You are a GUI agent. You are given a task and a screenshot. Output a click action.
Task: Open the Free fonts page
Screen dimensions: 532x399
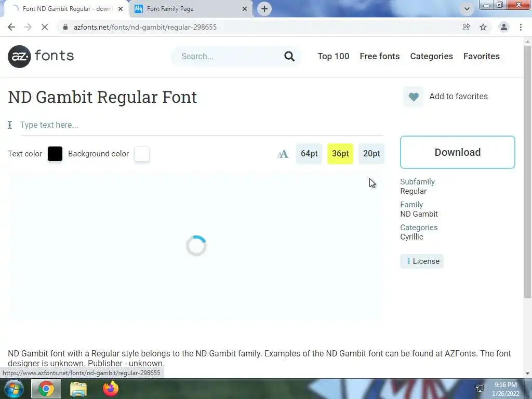pos(380,56)
